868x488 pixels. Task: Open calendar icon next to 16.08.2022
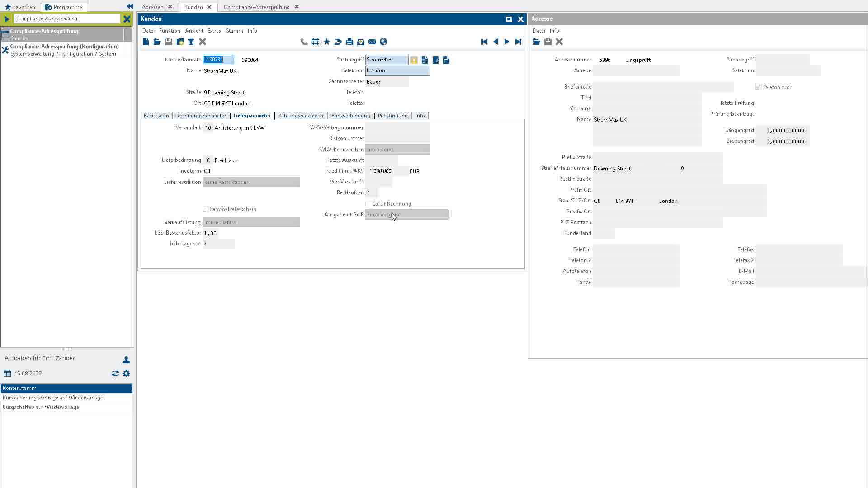(x=7, y=373)
